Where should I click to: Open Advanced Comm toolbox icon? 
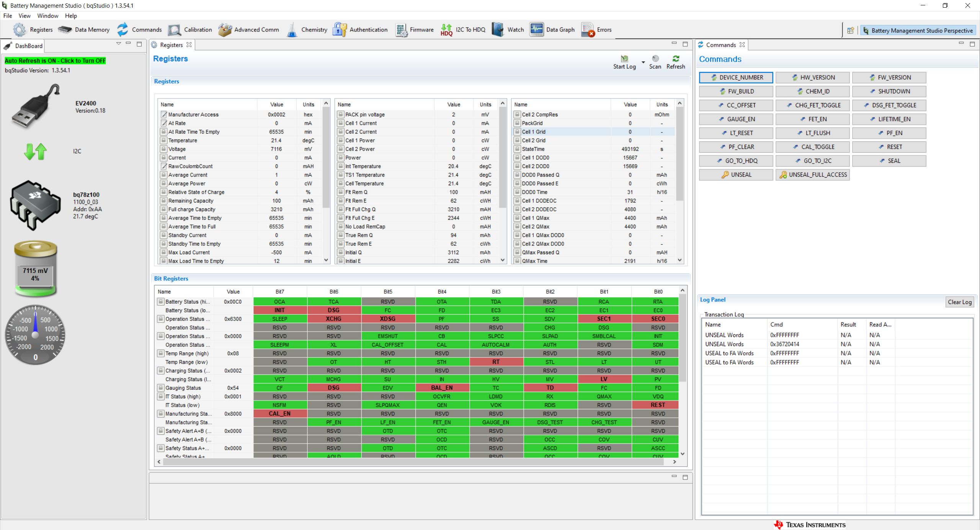225,29
